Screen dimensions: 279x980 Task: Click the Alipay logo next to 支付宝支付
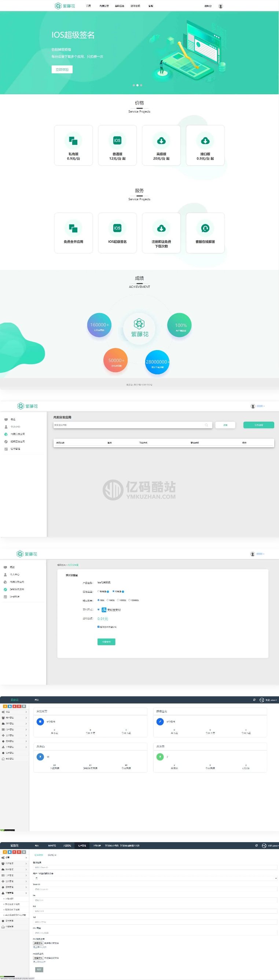[104, 610]
